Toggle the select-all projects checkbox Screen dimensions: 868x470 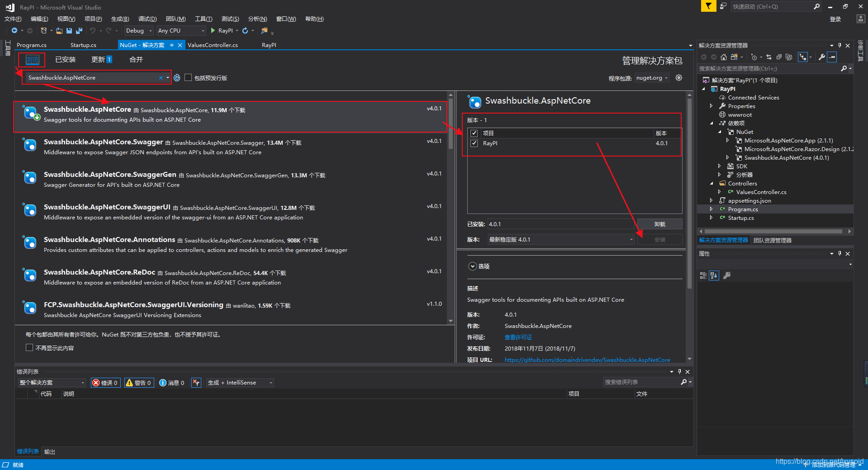point(474,133)
